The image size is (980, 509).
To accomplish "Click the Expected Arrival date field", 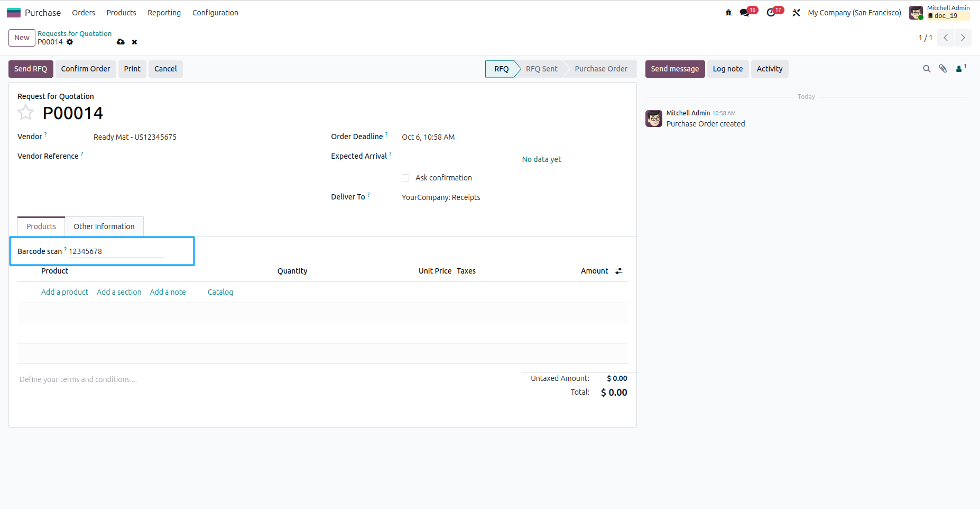I will click(x=459, y=157).
